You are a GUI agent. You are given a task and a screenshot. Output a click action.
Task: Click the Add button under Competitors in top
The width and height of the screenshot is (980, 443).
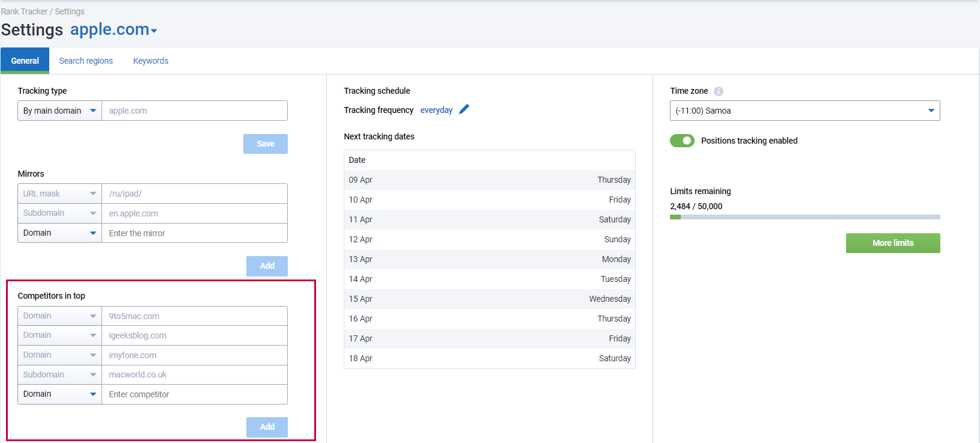tap(267, 427)
